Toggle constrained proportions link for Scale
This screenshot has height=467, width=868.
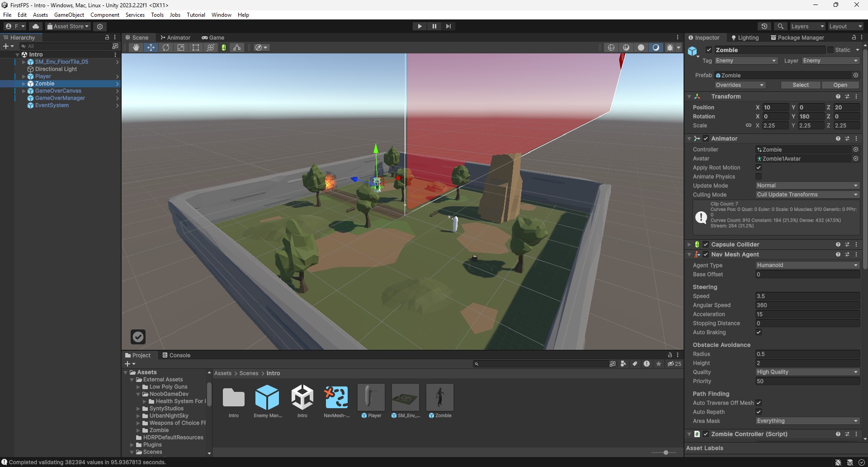coord(748,125)
